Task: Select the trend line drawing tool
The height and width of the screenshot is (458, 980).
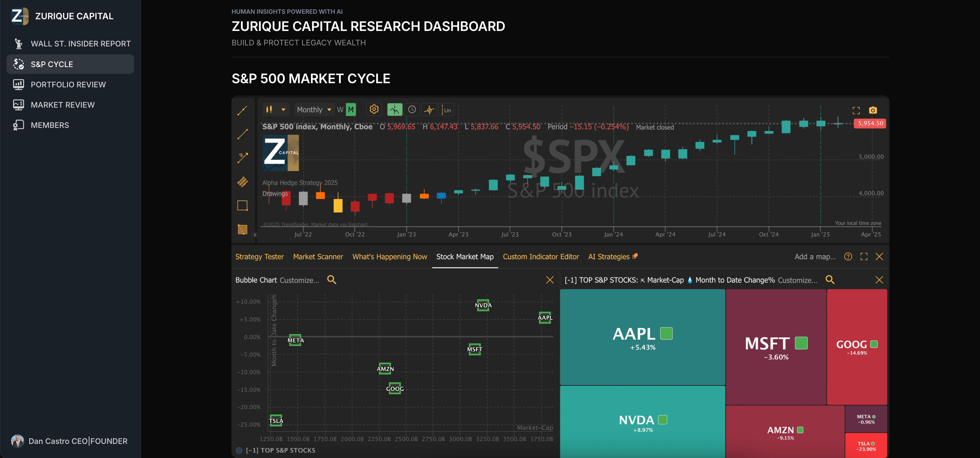Action: coord(242,110)
